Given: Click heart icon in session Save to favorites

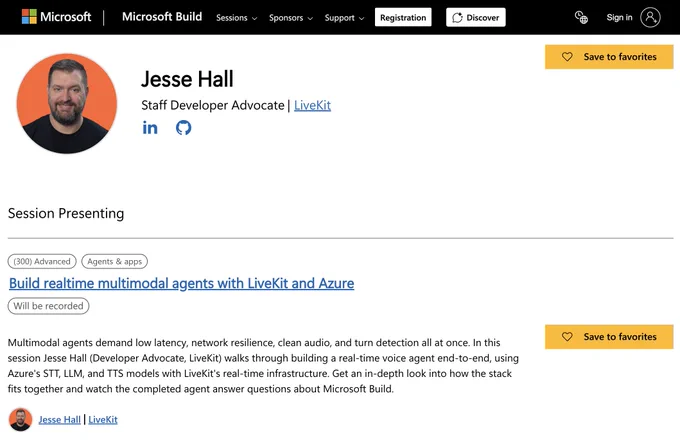Looking at the screenshot, I should [567, 337].
